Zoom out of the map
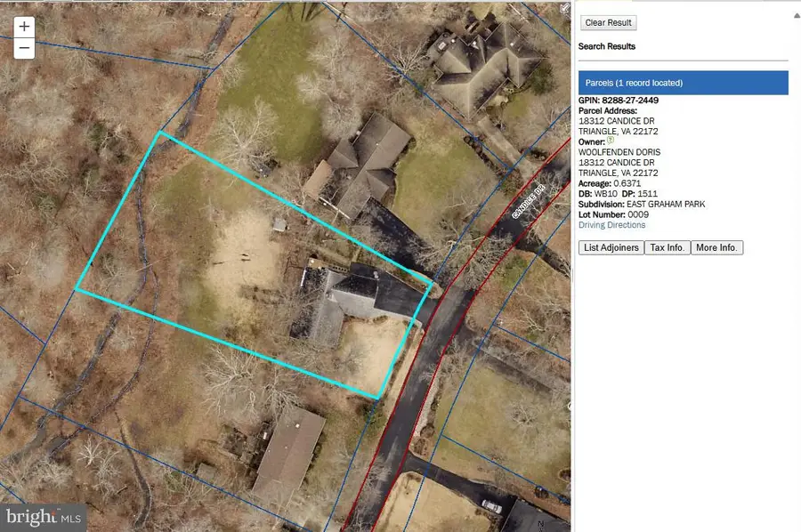 pyautogui.click(x=24, y=48)
